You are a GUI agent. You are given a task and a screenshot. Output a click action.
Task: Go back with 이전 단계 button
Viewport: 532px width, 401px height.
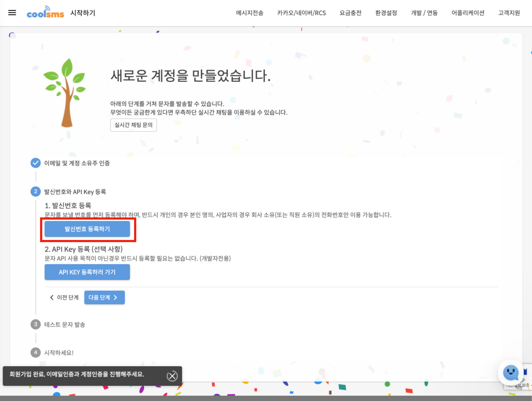(x=65, y=298)
